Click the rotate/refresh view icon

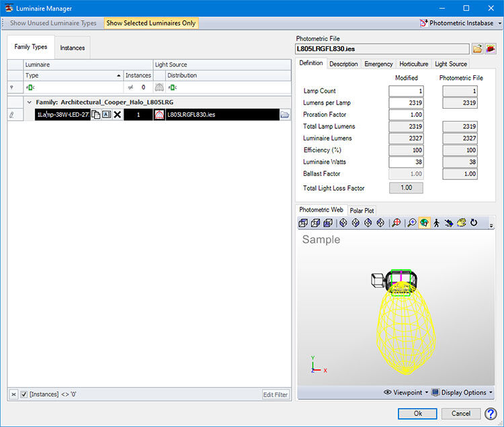pyautogui.click(x=474, y=223)
